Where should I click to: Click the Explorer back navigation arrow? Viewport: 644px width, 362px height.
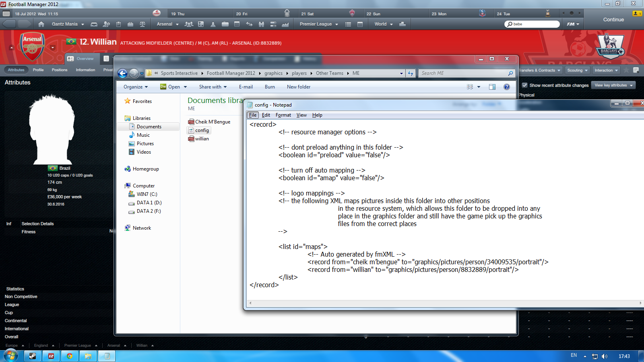coord(123,73)
